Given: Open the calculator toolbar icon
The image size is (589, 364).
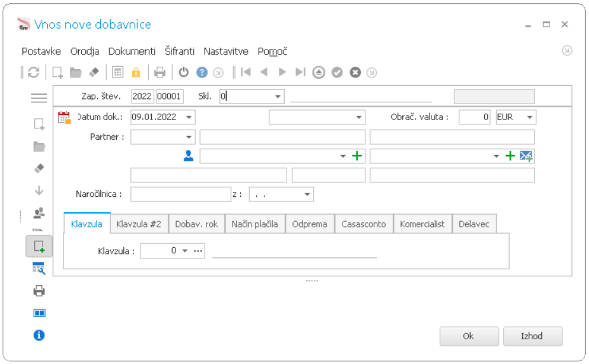Looking at the screenshot, I should 118,72.
